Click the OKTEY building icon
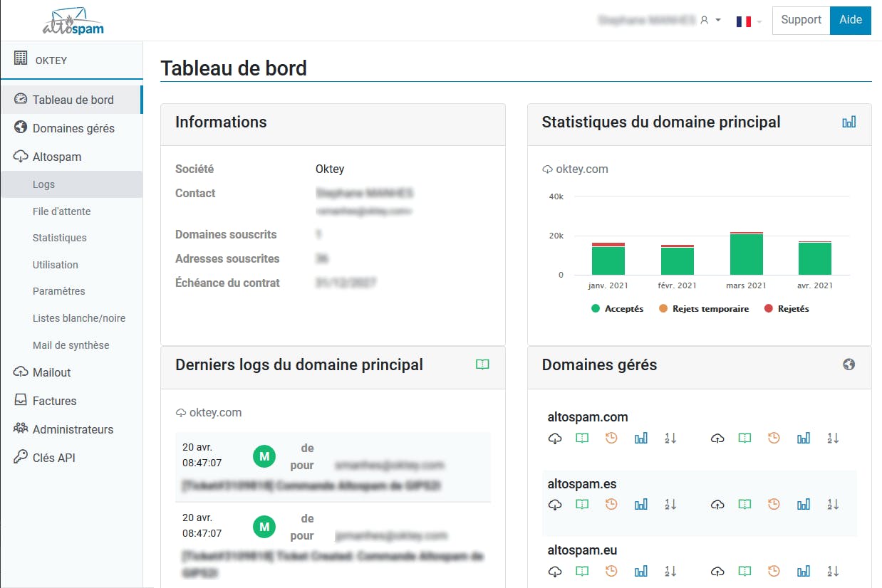 click(21, 59)
